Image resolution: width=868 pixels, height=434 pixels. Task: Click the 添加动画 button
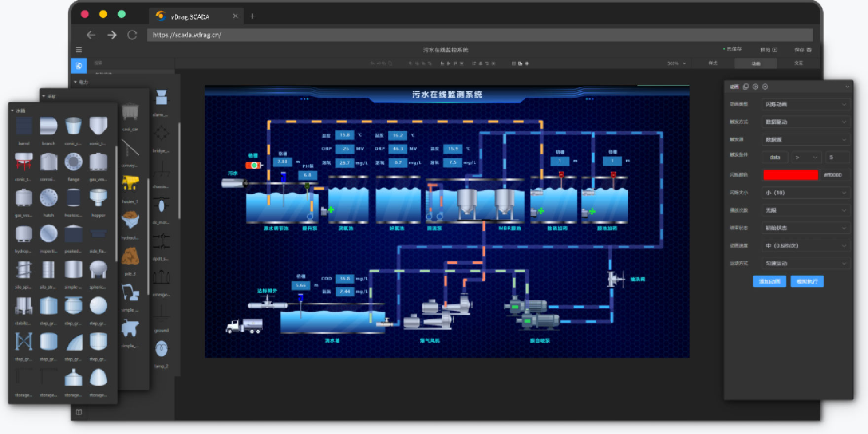[x=769, y=281]
